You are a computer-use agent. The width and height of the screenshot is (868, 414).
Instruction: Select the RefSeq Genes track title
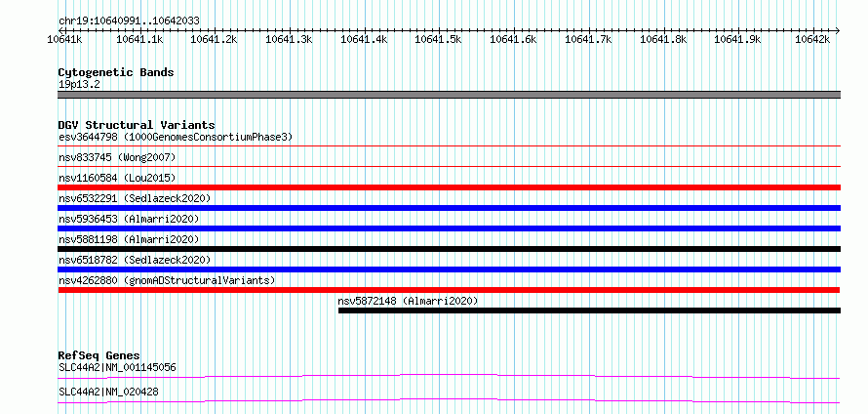[x=99, y=355]
